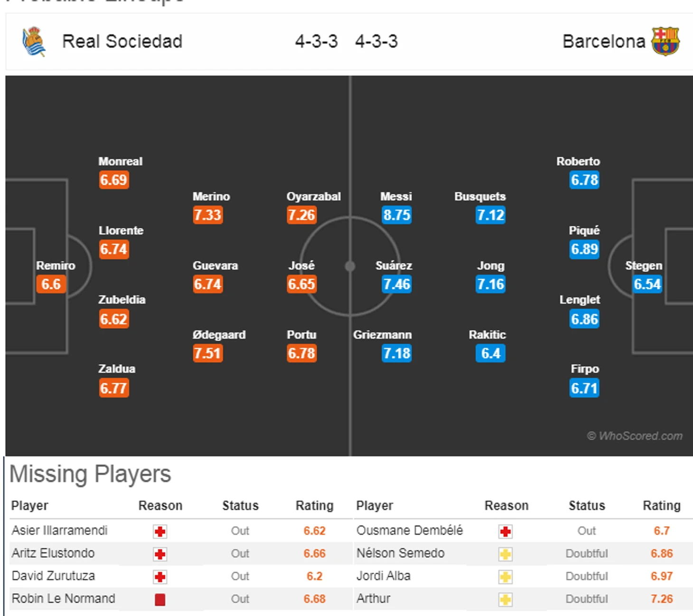
Task: Click Messi's 8.75 rating badge
Action: (396, 215)
